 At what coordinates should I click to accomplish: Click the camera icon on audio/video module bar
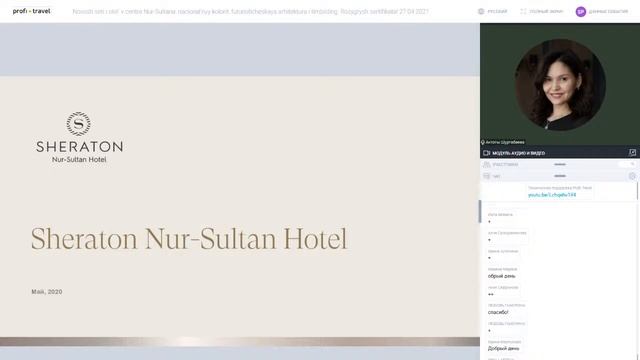486,153
